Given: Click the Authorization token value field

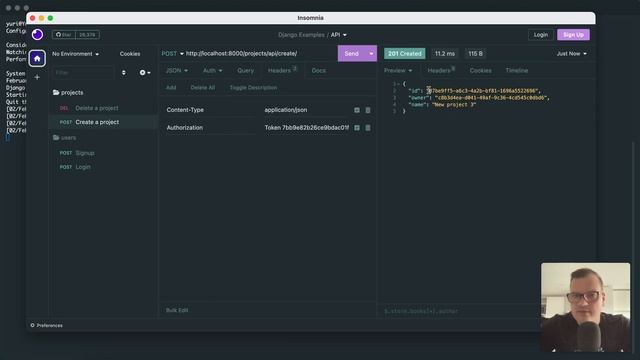Looking at the screenshot, I should 307,128.
